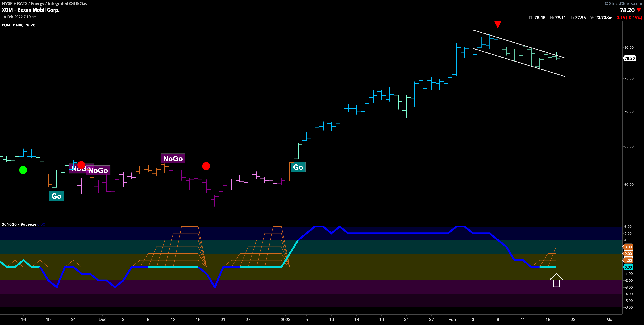Click the red circle marker beside first NoGo label

coord(81,165)
